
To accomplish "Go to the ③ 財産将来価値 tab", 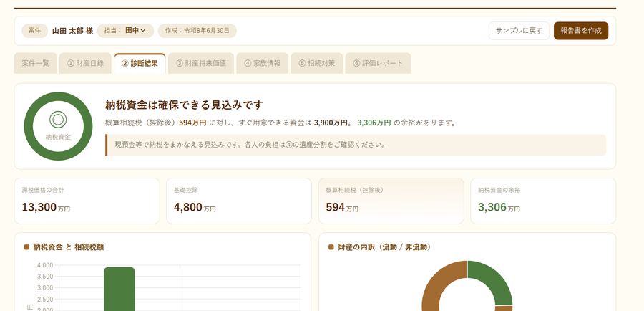I will pyautogui.click(x=201, y=63).
